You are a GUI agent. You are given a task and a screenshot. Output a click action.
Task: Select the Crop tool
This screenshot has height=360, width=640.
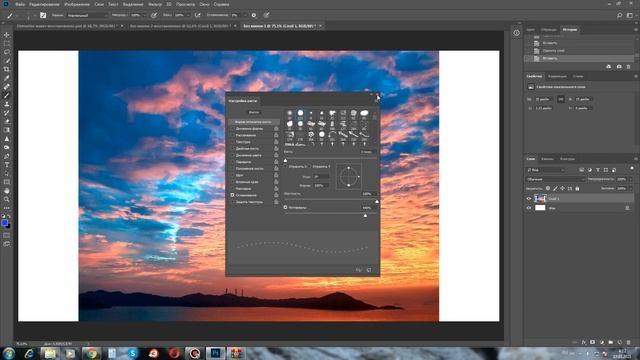pyautogui.click(x=7, y=69)
